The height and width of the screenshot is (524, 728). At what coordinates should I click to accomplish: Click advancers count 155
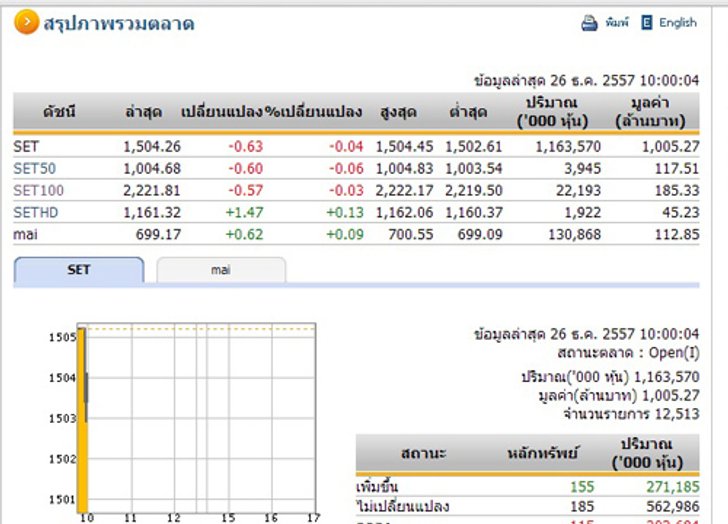(582, 486)
